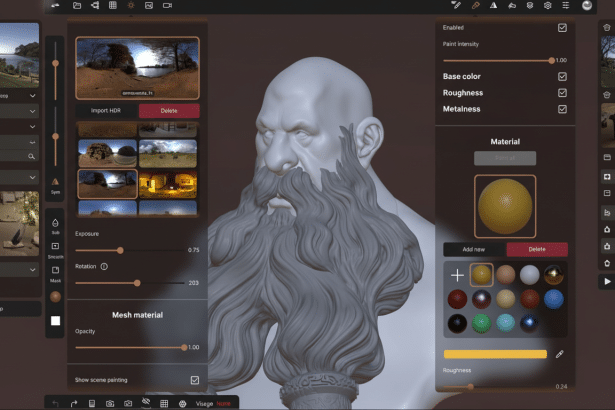
Task: Open the Symmetry triangle menu in top bar
Action: pyautogui.click(x=493, y=5)
